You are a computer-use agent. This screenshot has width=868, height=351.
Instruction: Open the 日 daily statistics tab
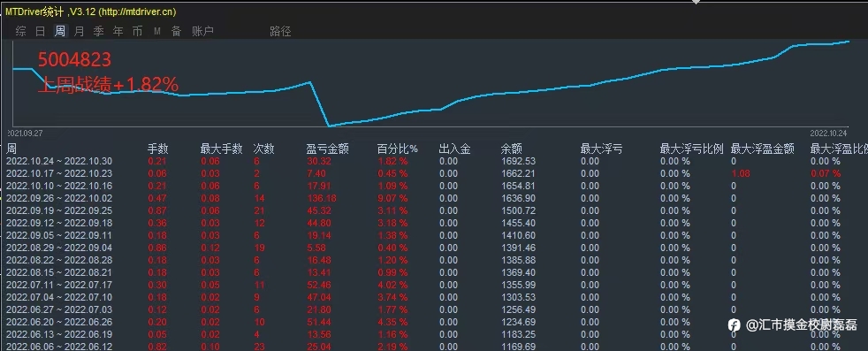click(x=41, y=32)
